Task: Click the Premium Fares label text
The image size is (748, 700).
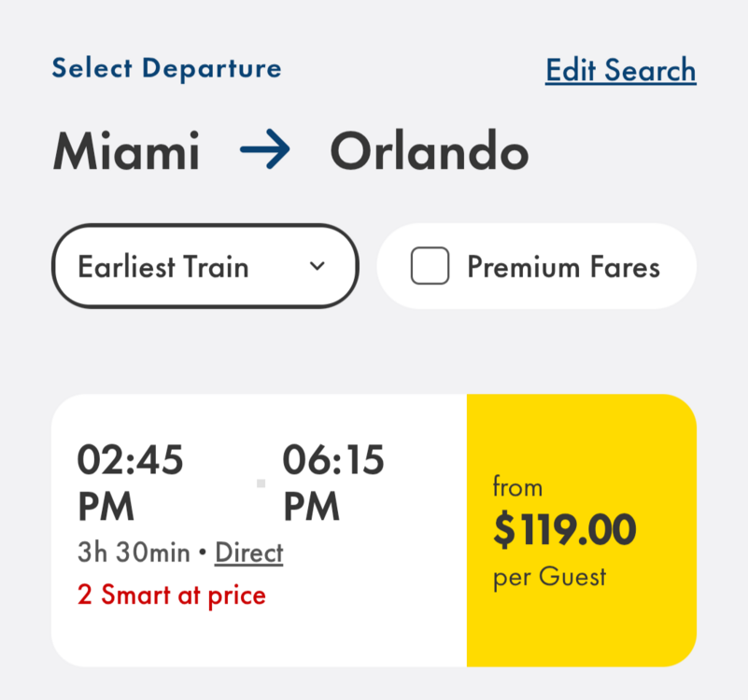Action: coord(563,267)
